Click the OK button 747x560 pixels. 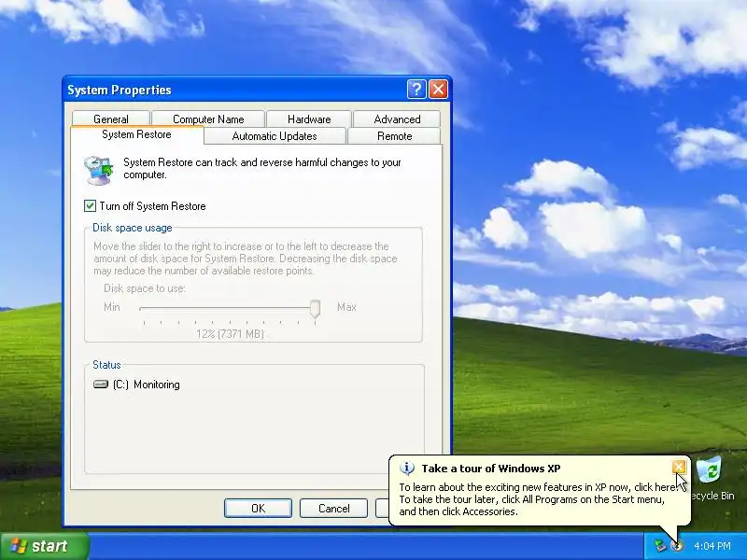258,508
